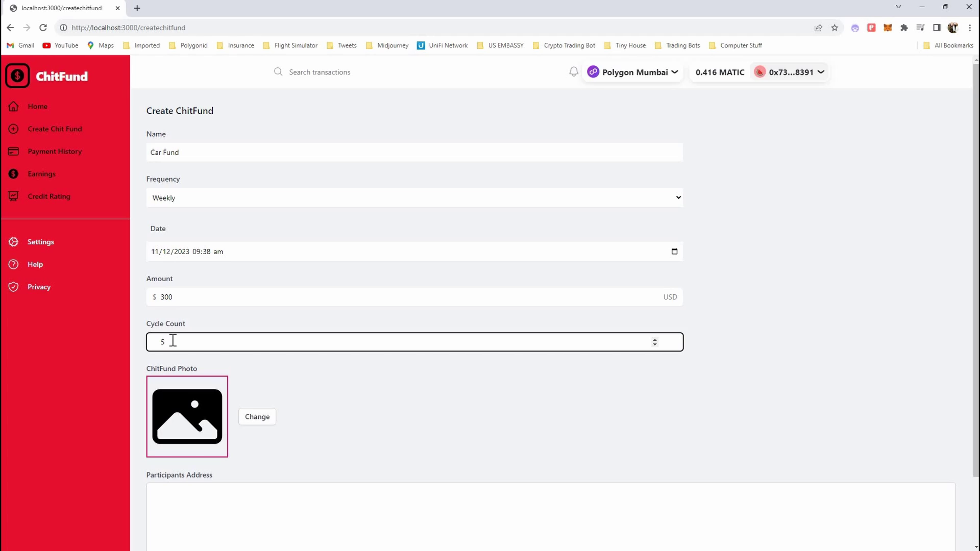The image size is (980, 551).
Task: Expand the Polygon Mumbai network dropdown
Action: click(x=633, y=72)
